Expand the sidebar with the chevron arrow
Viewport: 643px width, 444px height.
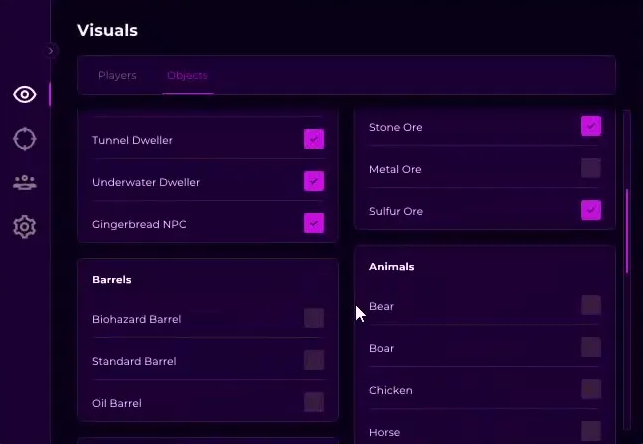(51, 51)
